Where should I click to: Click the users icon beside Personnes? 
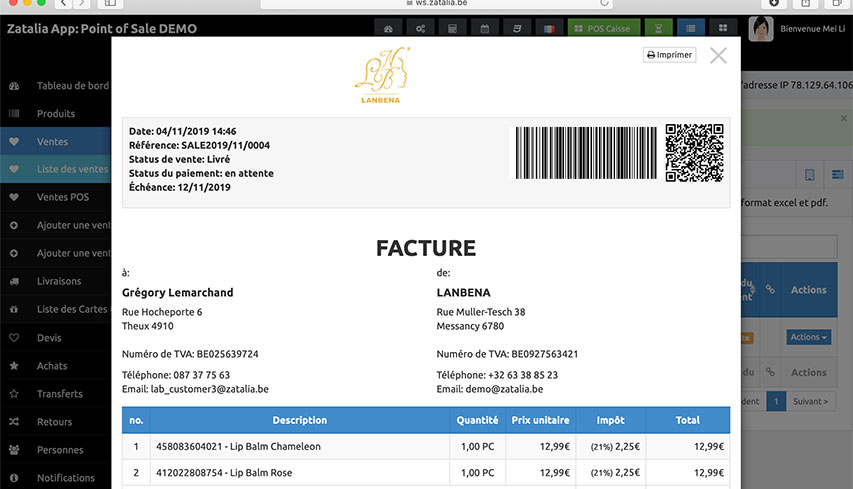(14, 450)
